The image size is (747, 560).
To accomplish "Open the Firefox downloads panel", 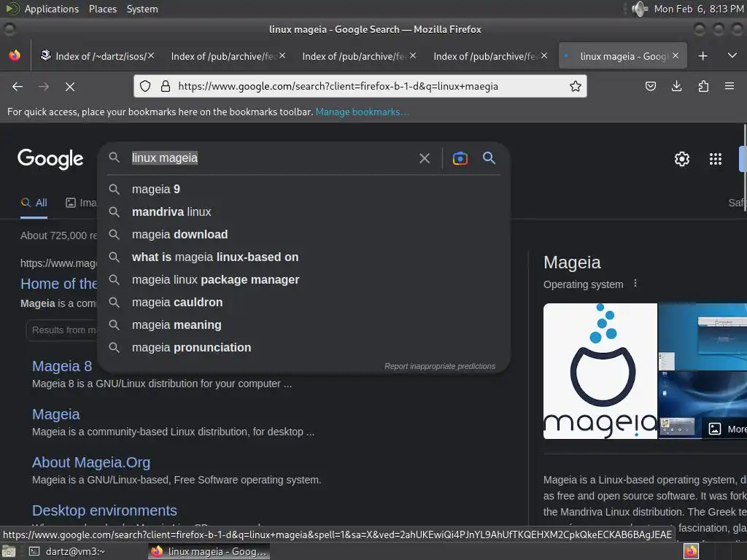I will tap(676, 86).
